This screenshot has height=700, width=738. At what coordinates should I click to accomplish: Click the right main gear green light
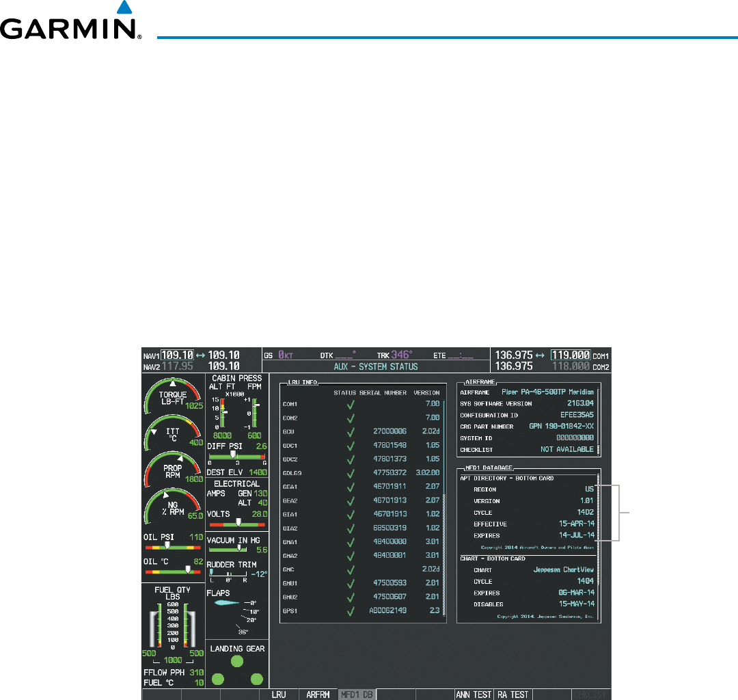[x=257, y=679]
